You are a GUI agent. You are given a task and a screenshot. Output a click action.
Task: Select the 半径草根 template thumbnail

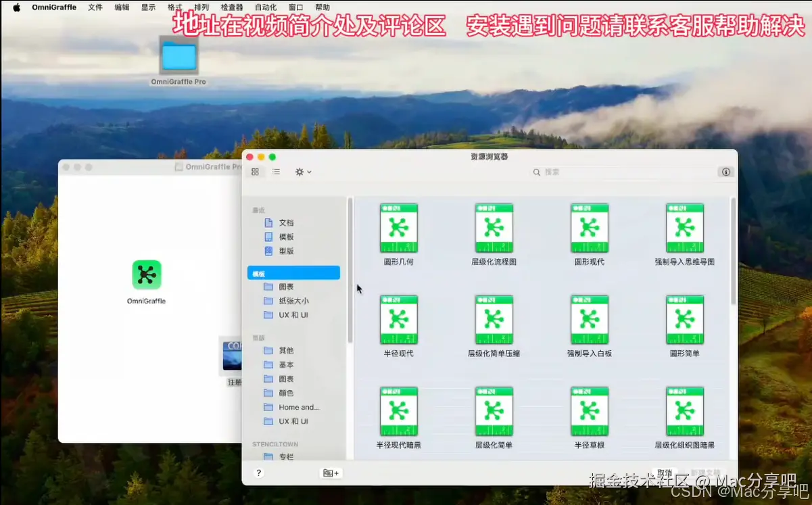click(589, 410)
